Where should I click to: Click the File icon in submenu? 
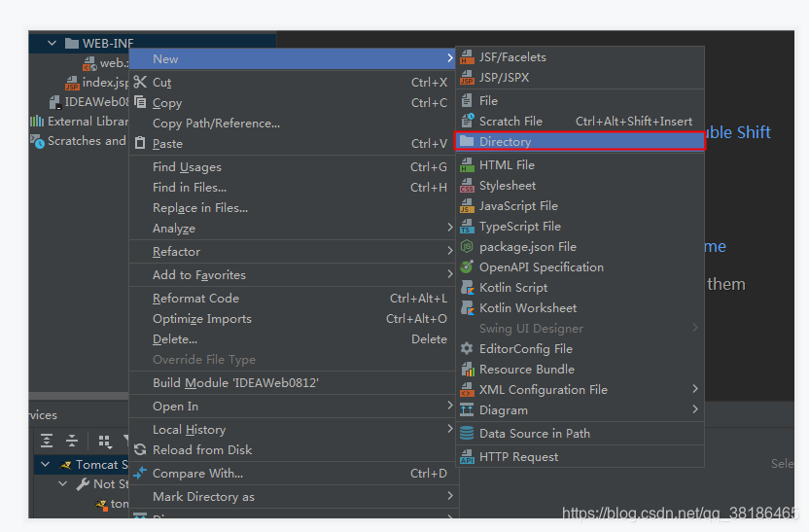(x=467, y=100)
